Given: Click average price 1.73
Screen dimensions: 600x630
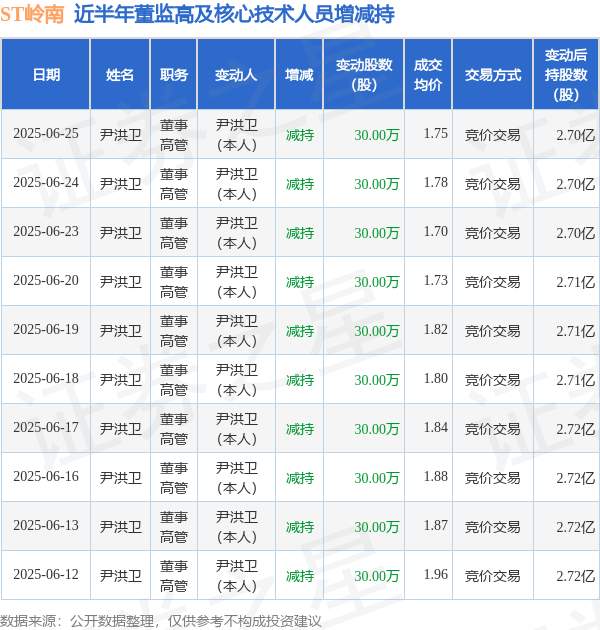Looking at the screenshot, I should click(436, 281).
